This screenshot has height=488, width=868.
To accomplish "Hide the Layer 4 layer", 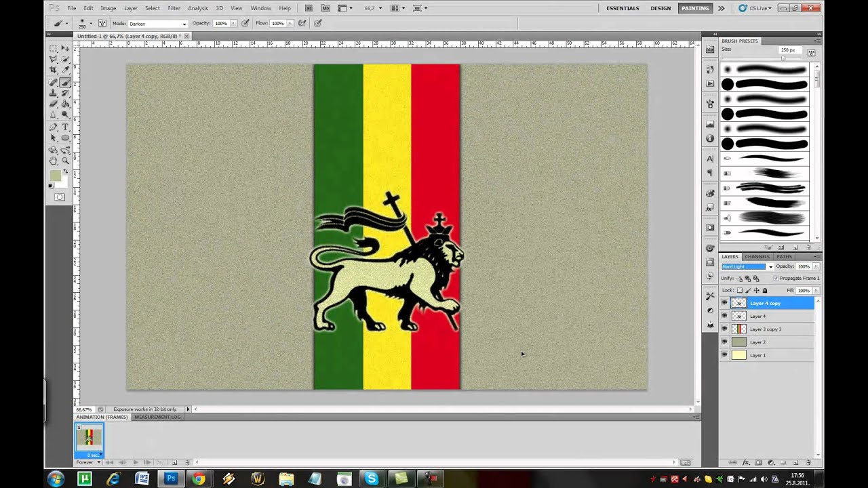I will pos(724,316).
